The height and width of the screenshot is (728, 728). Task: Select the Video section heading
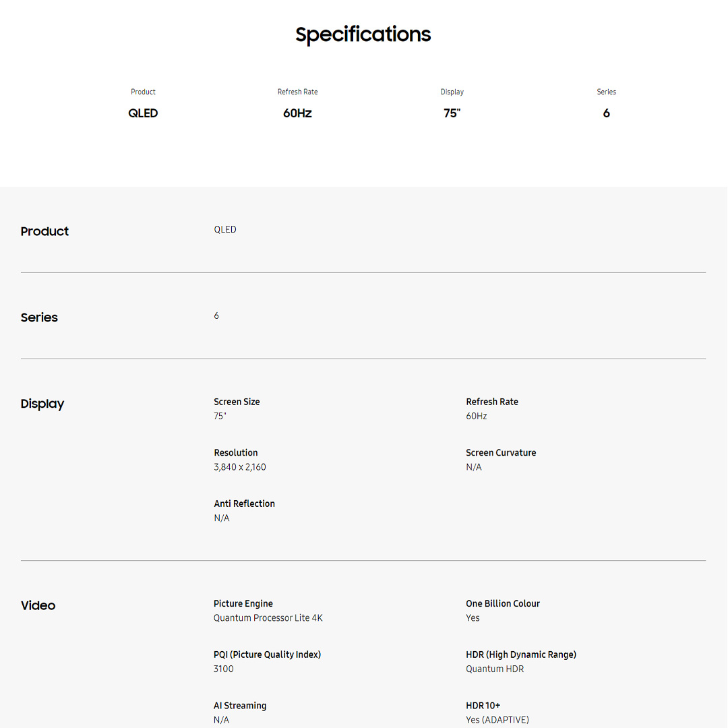38,605
